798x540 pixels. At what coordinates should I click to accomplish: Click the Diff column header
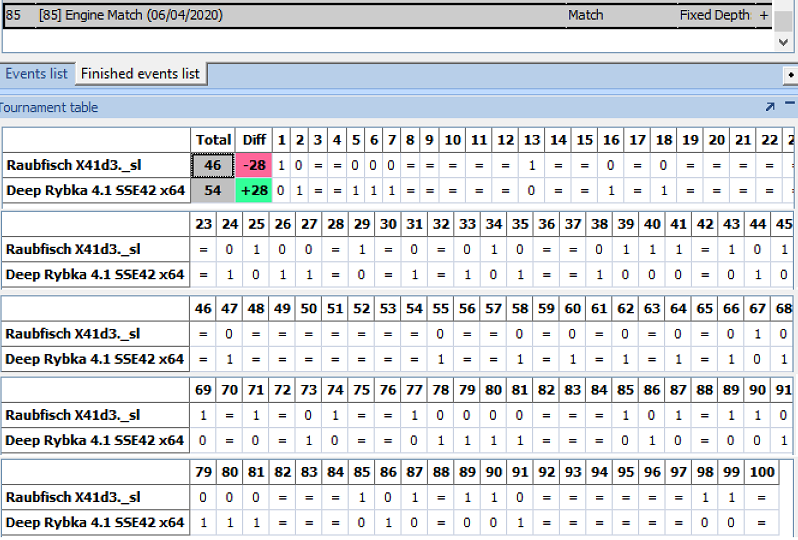254,140
